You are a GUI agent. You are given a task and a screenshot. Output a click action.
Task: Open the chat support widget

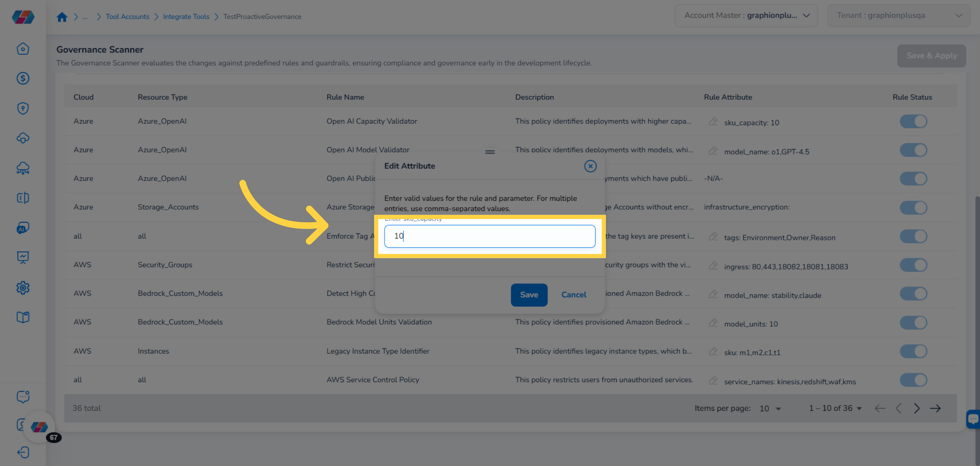click(x=973, y=419)
